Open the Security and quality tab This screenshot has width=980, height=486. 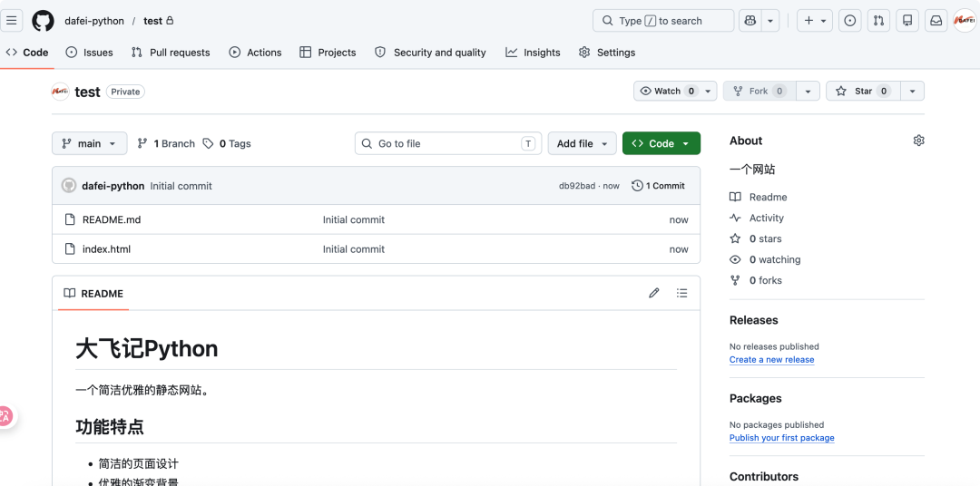430,53
